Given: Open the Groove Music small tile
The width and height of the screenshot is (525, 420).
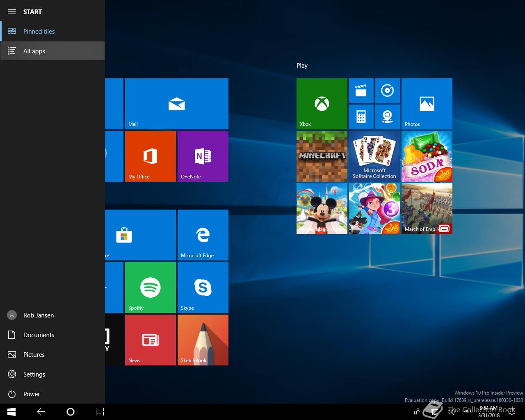Looking at the screenshot, I should tap(387, 91).
